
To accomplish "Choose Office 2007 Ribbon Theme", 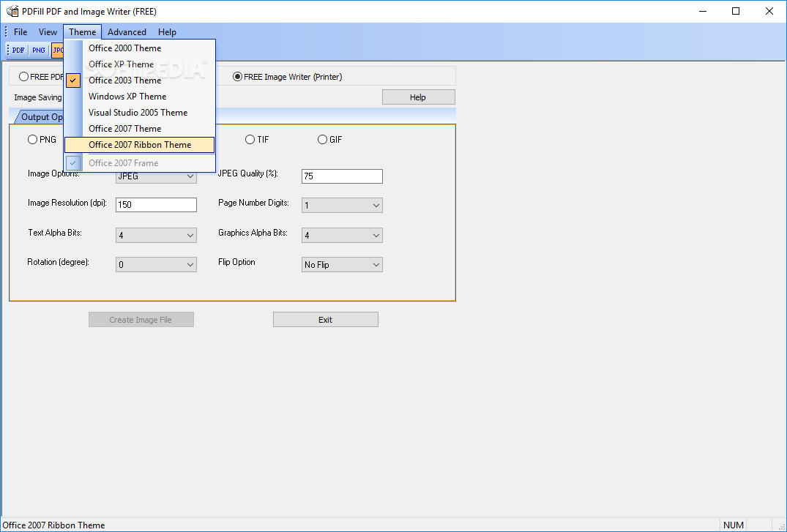I will click(x=140, y=145).
